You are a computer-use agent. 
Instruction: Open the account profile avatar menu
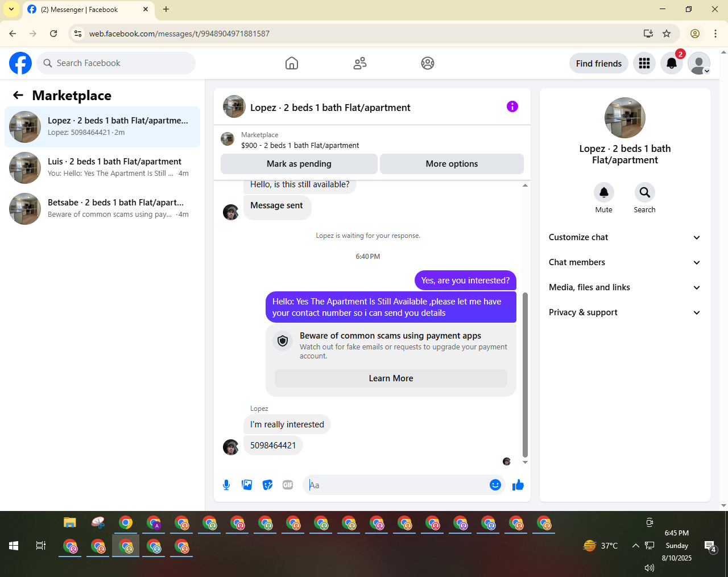(699, 63)
